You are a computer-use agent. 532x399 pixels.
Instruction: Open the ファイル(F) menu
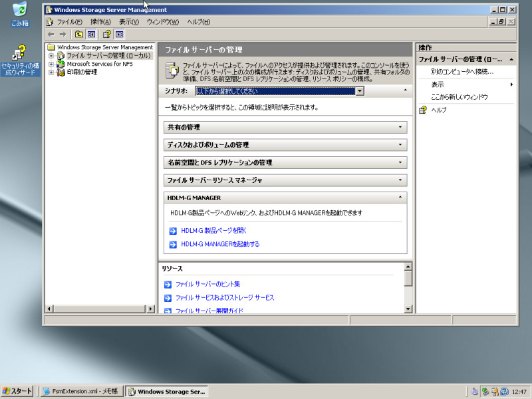70,22
